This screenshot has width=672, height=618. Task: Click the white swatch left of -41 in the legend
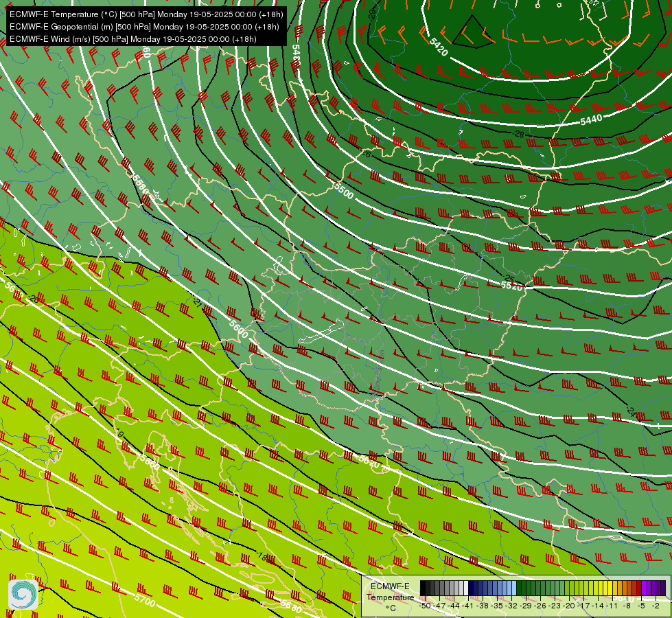coord(466,588)
